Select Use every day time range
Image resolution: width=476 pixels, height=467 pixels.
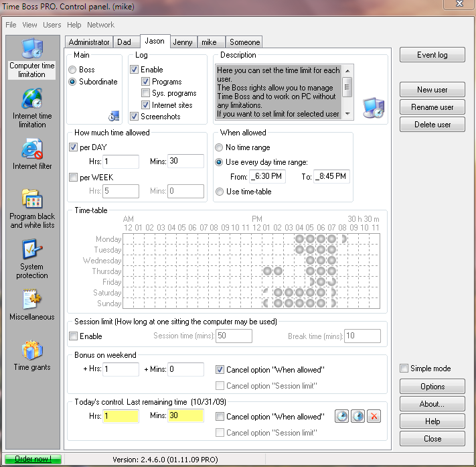[x=219, y=162]
